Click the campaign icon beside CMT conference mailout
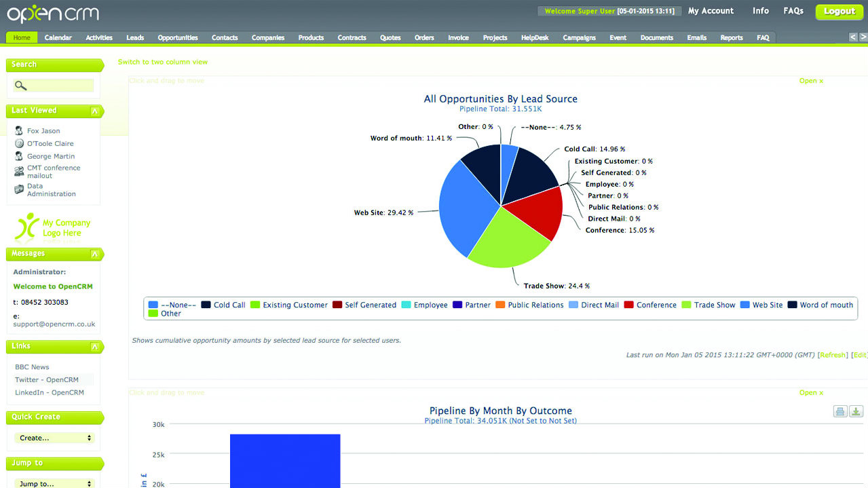Image resolution: width=868 pixels, height=488 pixels. 19,172
